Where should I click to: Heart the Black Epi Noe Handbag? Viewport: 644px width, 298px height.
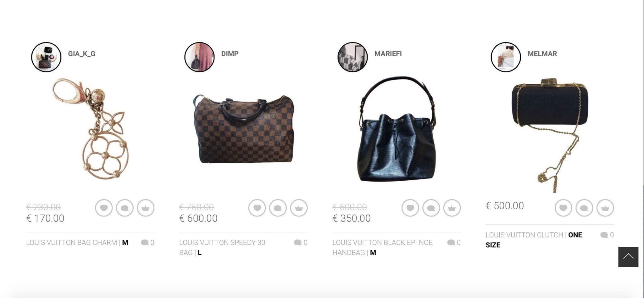click(x=410, y=208)
